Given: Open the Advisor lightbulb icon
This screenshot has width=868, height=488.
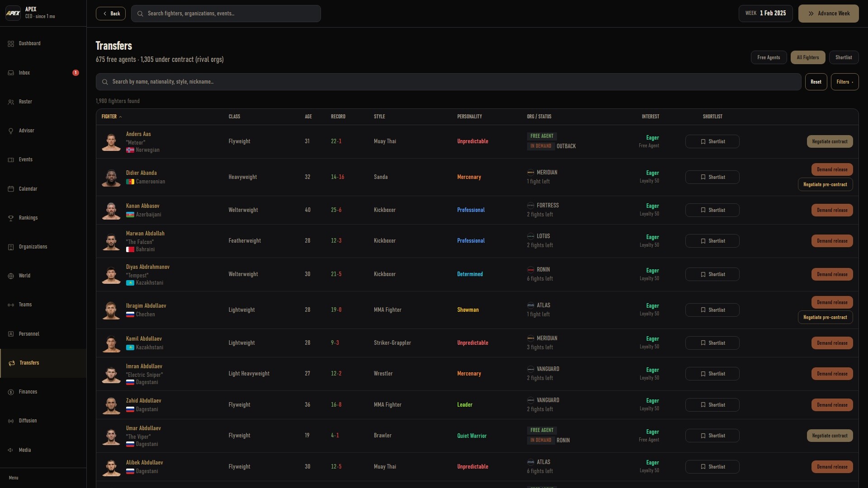Looking at the screenshot, I should click(x=11, y=131).
